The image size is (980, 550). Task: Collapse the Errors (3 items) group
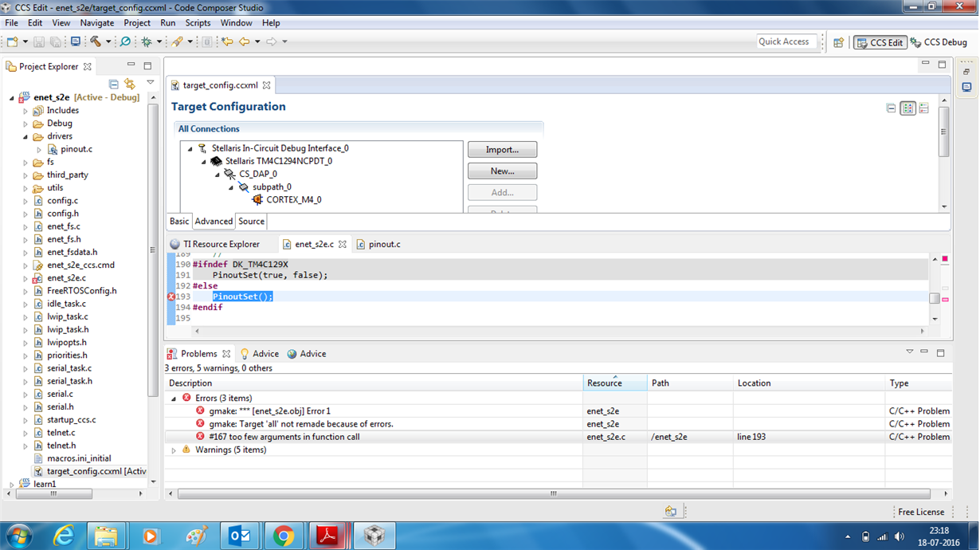(x=174, y=399)
